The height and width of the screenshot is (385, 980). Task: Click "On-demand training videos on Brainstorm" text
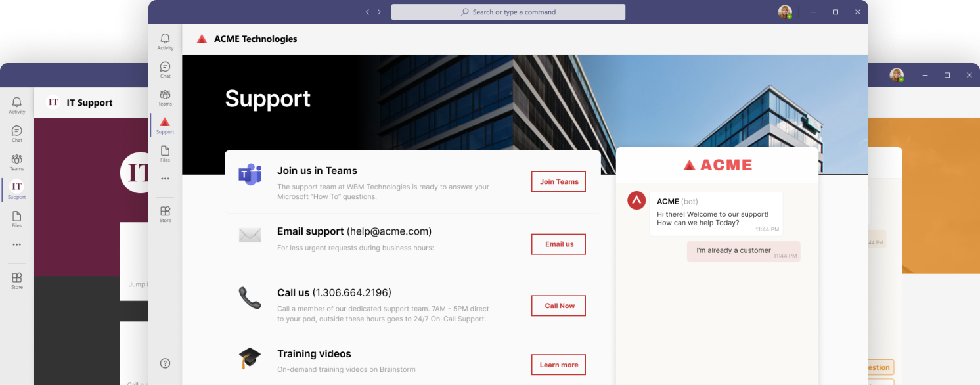346,369
